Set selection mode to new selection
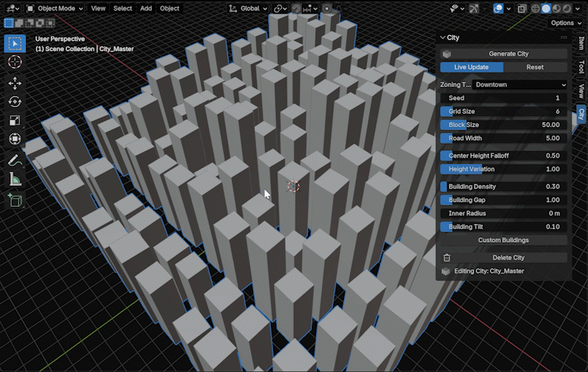 [8, 23]
